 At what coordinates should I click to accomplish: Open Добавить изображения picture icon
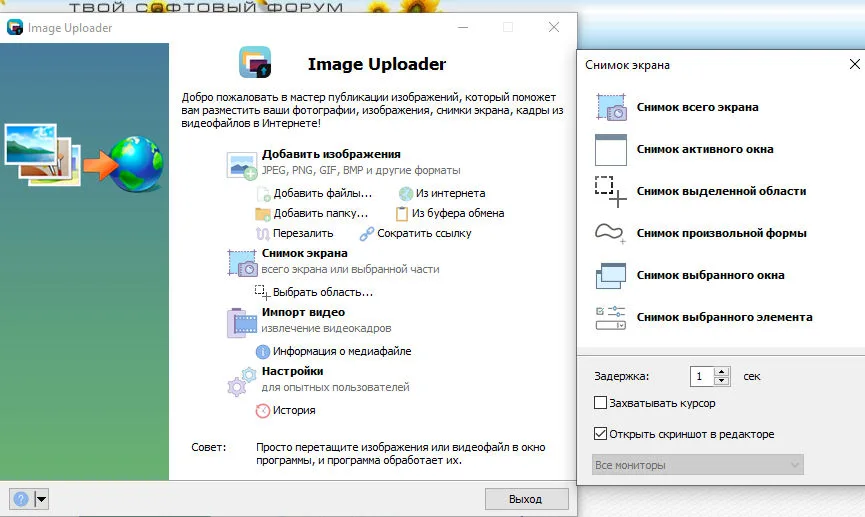tap(242, 165)
